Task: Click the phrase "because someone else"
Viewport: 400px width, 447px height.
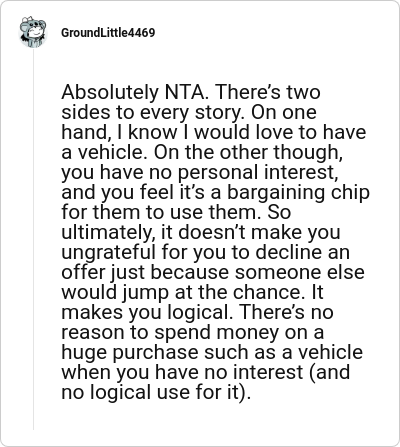Action: point(257,272)
